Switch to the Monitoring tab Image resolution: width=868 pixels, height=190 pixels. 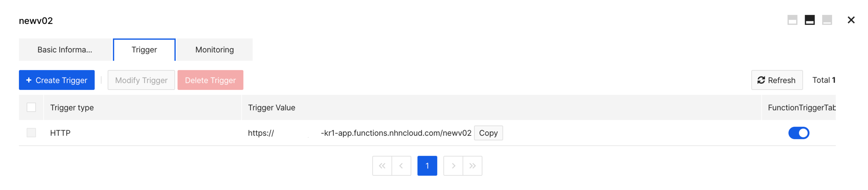214,50
